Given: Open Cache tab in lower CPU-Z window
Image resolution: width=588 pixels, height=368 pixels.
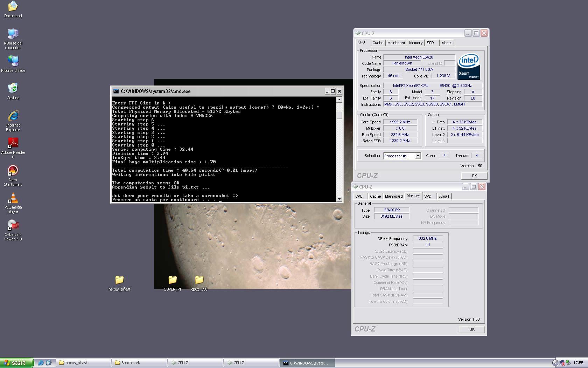Looking at the screenshot, I should click(x=375, y=196).
